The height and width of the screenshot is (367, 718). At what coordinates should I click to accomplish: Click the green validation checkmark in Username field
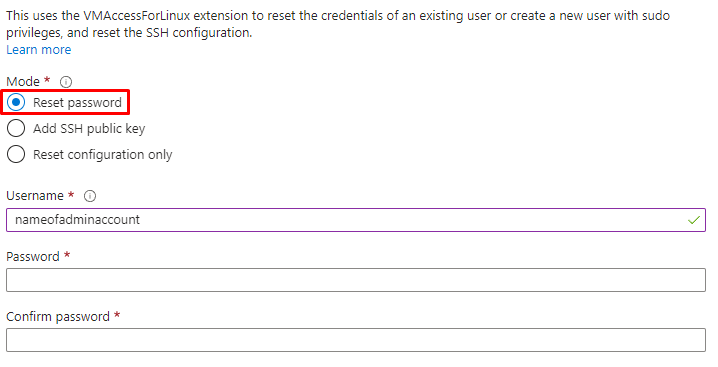tap(694, 220)
